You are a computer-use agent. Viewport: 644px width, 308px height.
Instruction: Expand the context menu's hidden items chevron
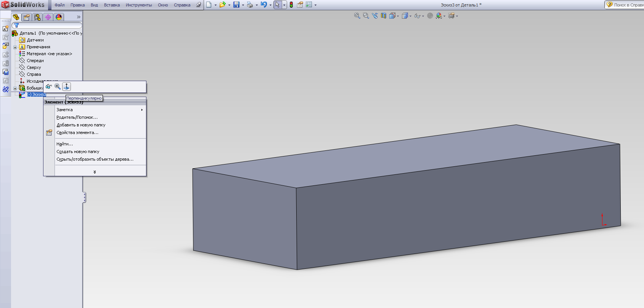tap(95, 172)
